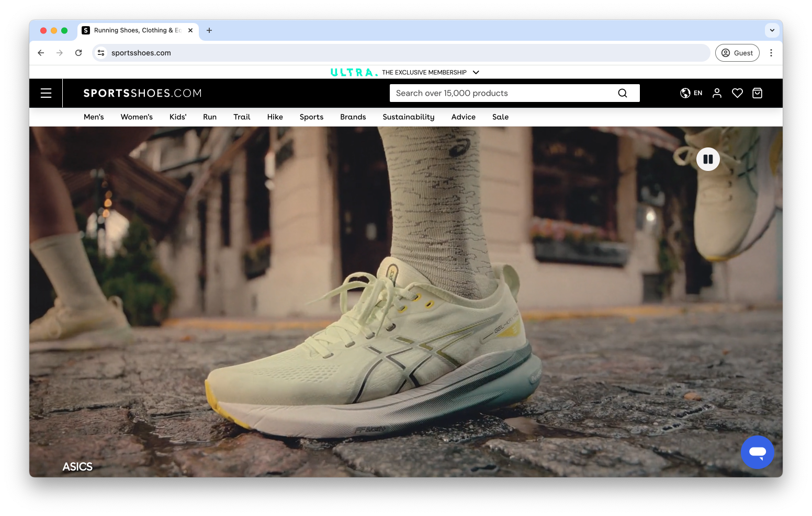Click the SPORTSSHOES.COM logo
Screen dimensions: 812x516
(x=142, y=93)
